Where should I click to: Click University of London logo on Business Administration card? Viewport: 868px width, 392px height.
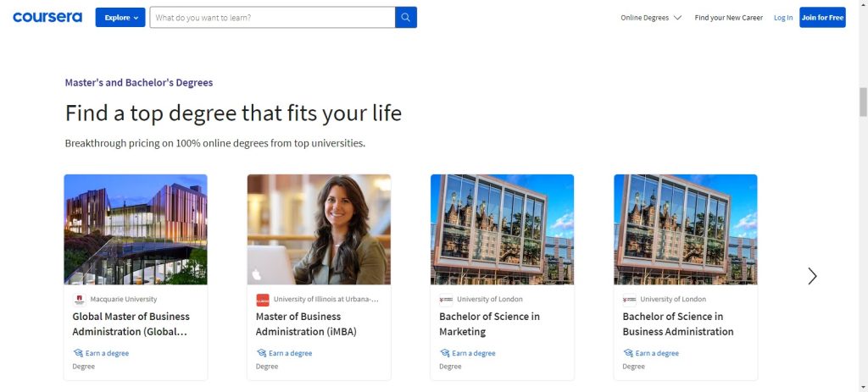coord(629,299)
